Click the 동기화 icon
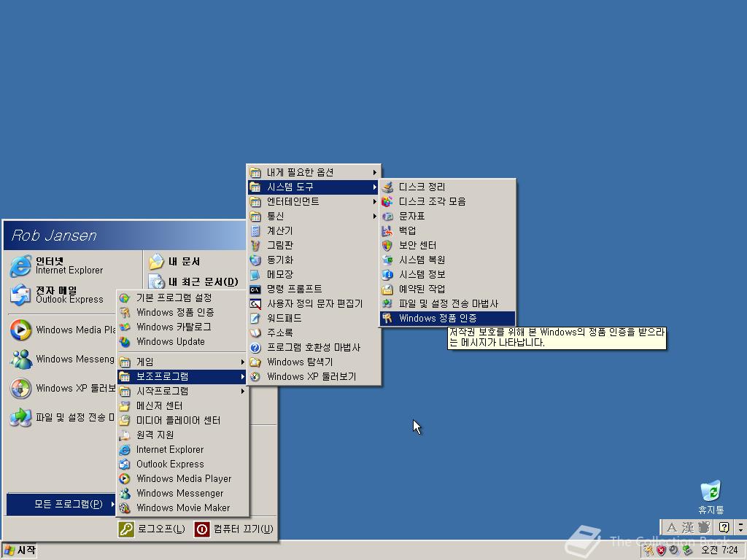 point(255,260)
